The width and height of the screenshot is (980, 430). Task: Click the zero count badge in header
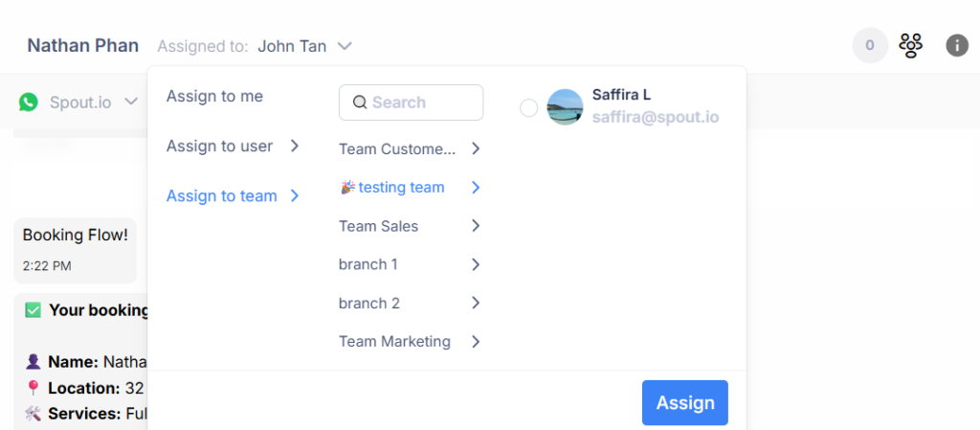(x=870, y=45)
